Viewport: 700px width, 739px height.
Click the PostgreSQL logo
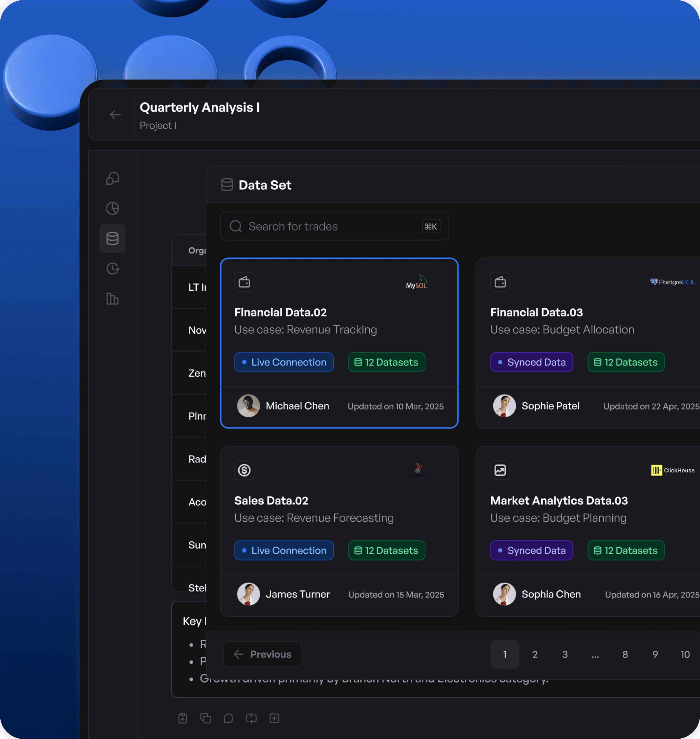tap(673, 282)
